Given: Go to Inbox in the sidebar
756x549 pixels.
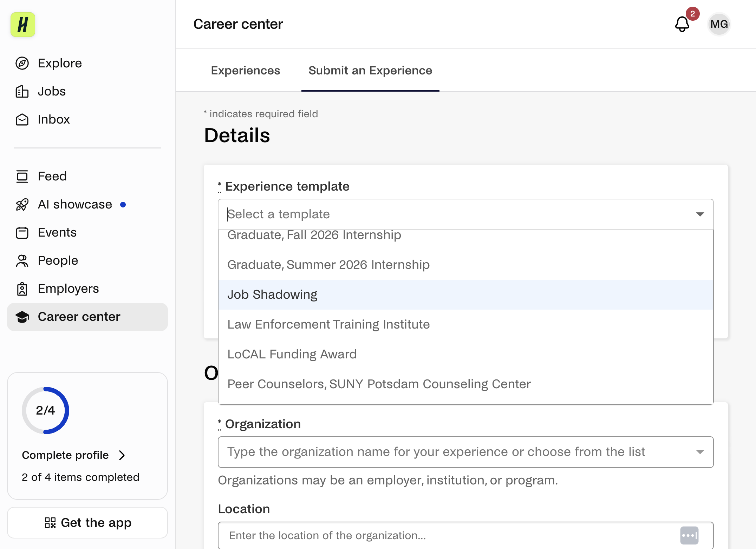Looking at the screenshot, I should [x=87, y=119].
